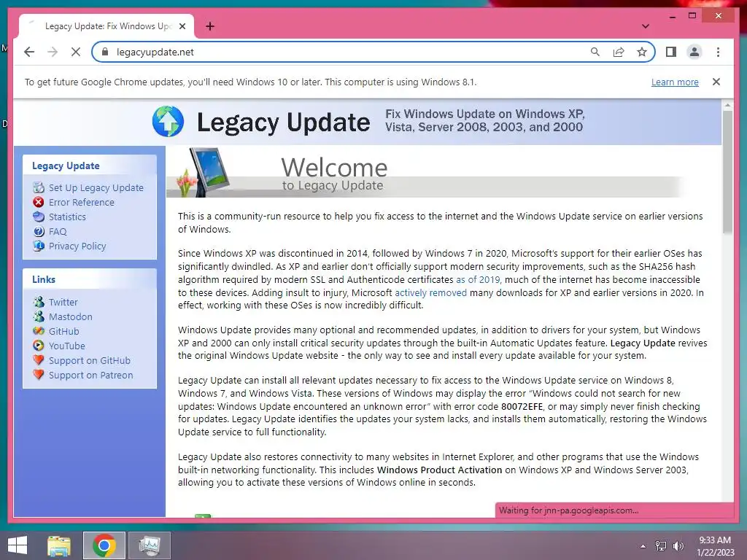Open Support on GitHub link

[90, 360]
